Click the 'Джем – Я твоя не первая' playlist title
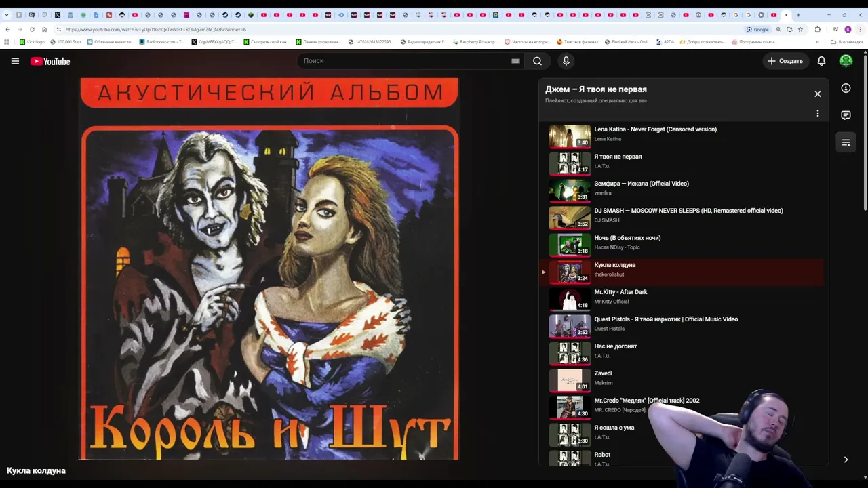Screen dimensions: 868x488 596,89
